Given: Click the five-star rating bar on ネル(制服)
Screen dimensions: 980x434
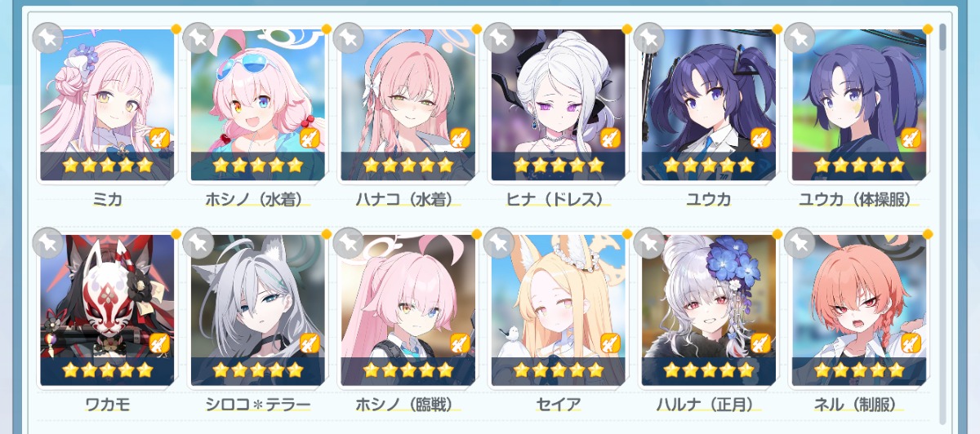Looking at the screenshot, I should 858,371.
